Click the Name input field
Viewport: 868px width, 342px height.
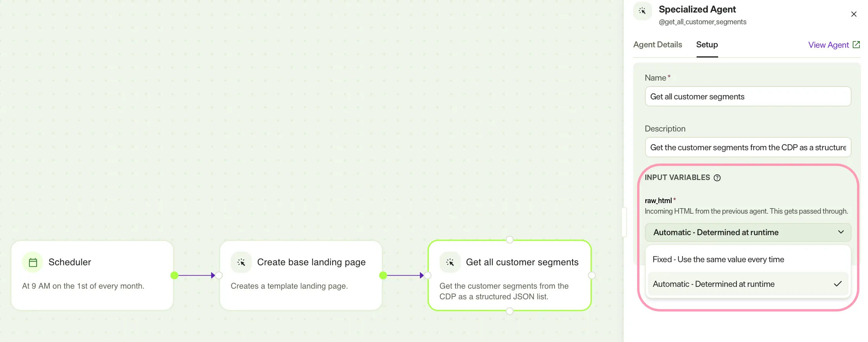point(748,96)
